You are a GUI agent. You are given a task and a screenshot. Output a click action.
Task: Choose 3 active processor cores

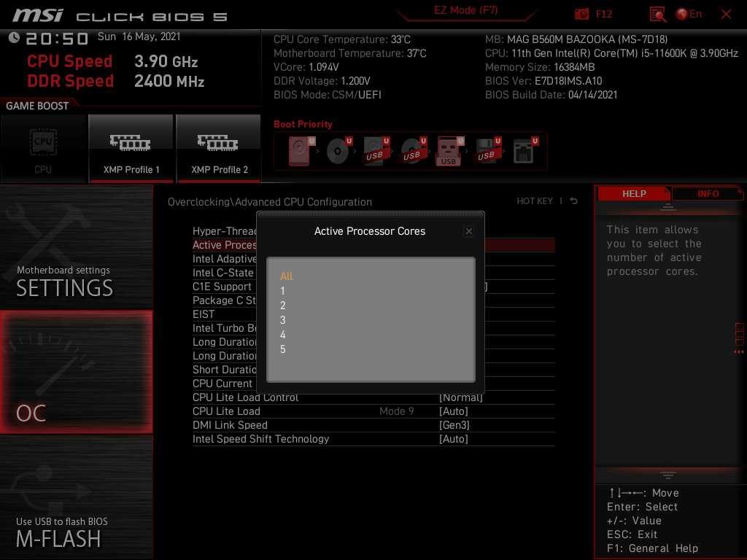coord(282,320)
